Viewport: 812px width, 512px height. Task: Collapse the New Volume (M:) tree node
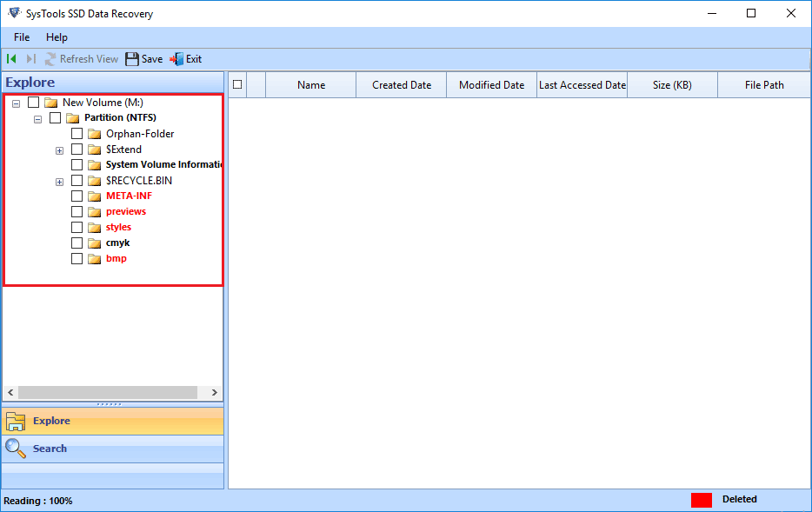16,103
